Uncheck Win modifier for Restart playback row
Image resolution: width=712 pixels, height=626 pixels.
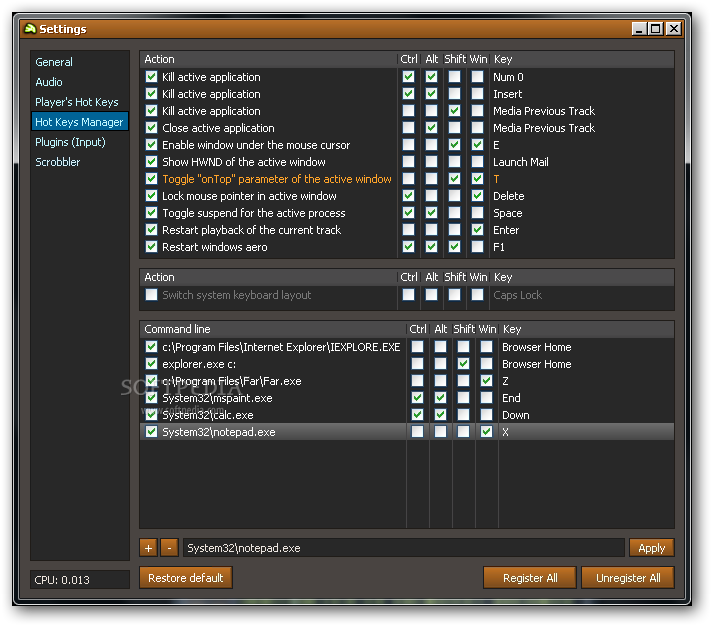click(477, 230)
